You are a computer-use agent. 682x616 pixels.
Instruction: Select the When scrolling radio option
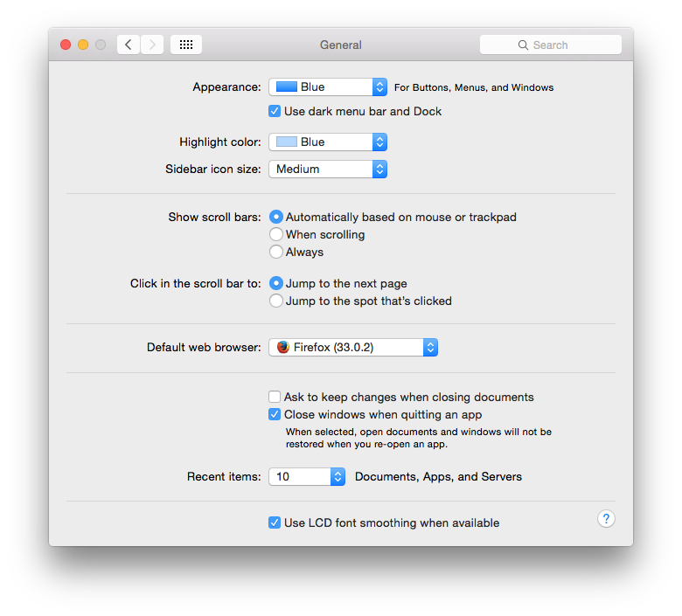pyautogui.click(x=276, y=234)
